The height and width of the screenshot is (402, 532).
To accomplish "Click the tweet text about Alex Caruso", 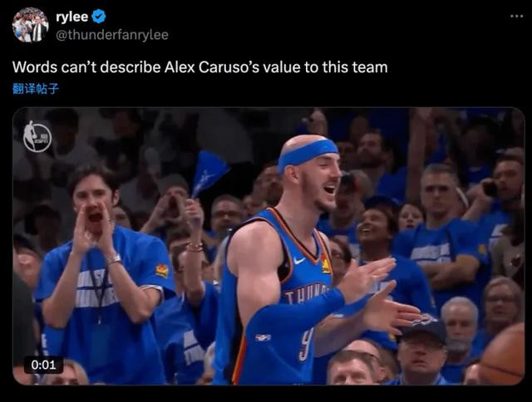I will [x=199, y=67].
